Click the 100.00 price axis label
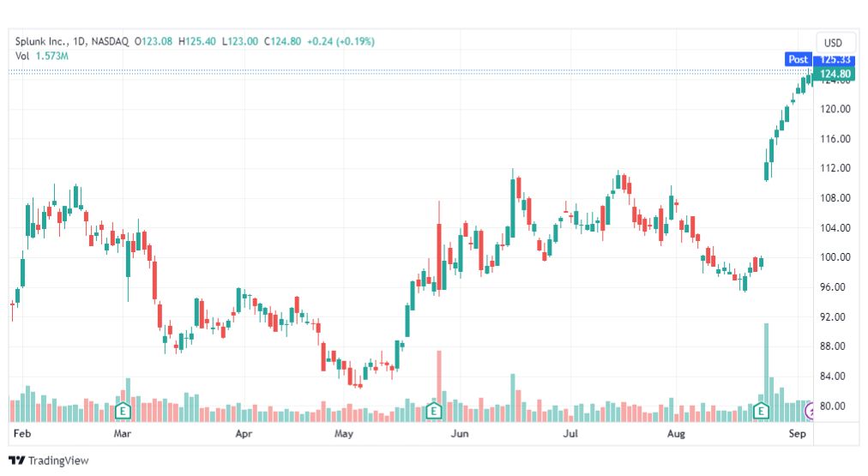The image size is (868, 476). (835, 257)
